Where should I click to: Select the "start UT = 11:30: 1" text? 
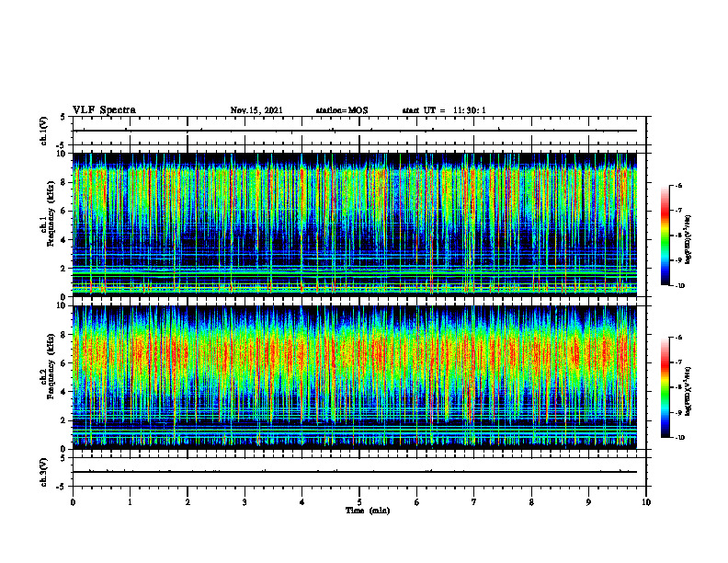444,110
